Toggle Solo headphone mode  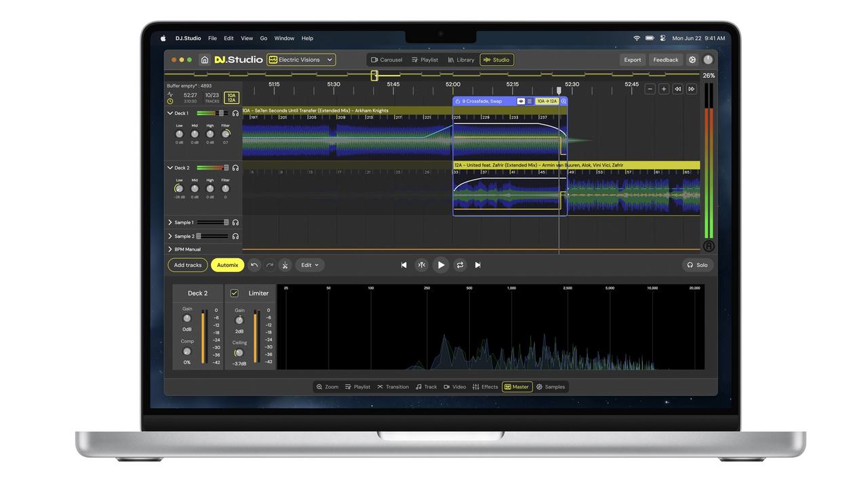698,265
